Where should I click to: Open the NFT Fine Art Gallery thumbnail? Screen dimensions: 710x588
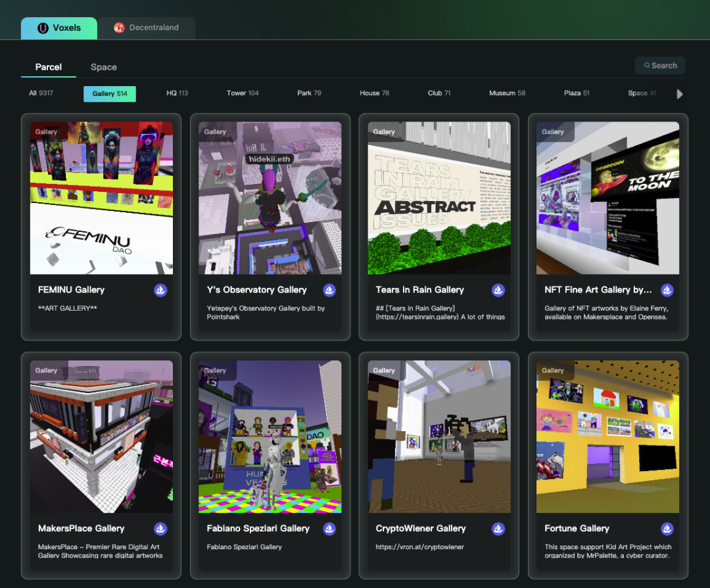607,198
